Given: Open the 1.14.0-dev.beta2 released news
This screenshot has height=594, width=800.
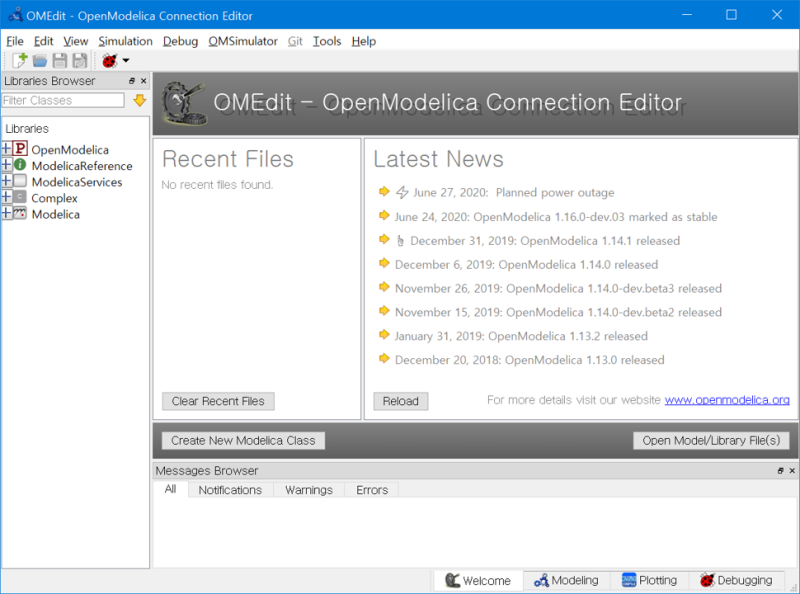Looking at the screenshot, I should click(558, 312).
